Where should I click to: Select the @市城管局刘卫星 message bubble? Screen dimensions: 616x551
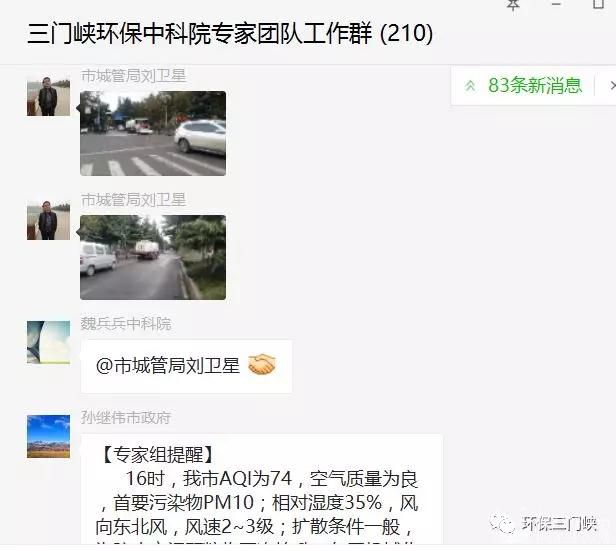[186, 366]
